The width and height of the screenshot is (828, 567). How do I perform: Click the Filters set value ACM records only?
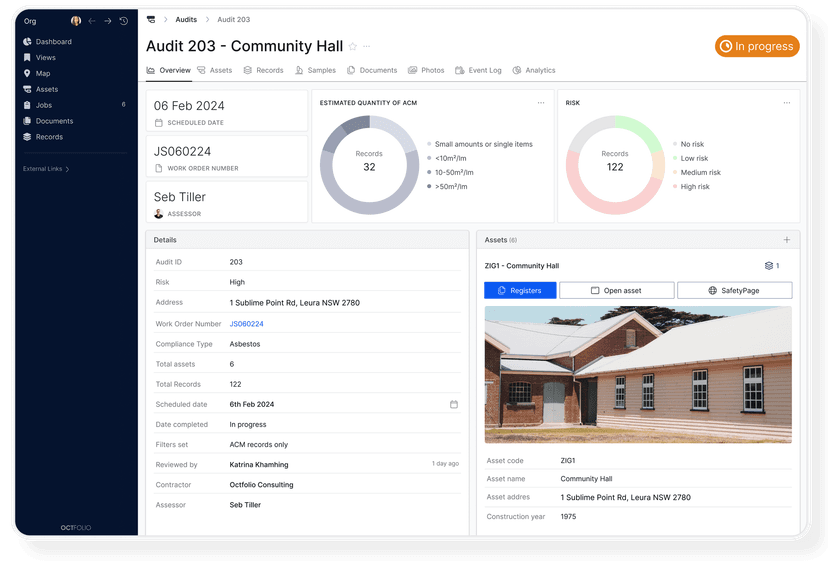[x=259, y=445]
